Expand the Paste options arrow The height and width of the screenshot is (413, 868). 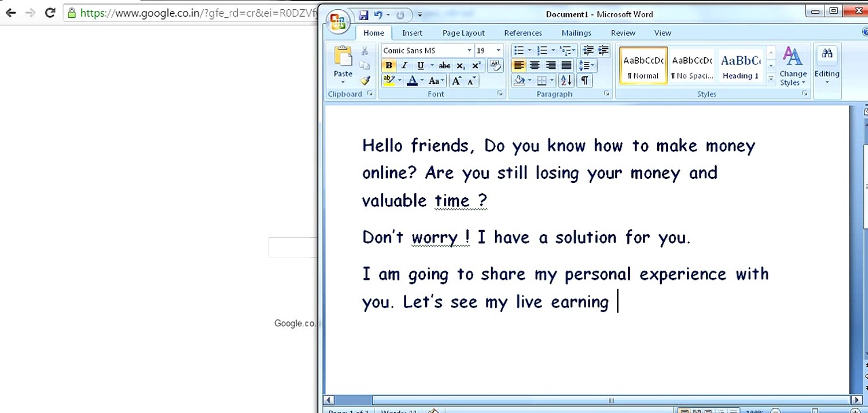343,83
